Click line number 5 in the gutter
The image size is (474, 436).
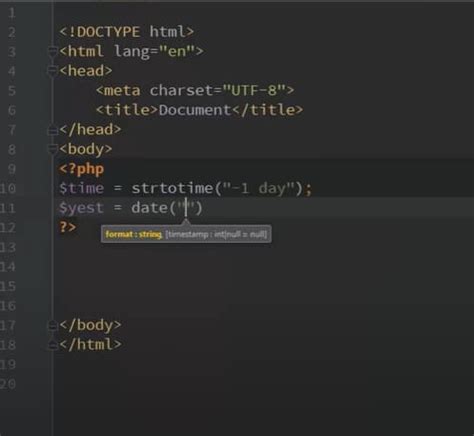click(x=12, y=91)
